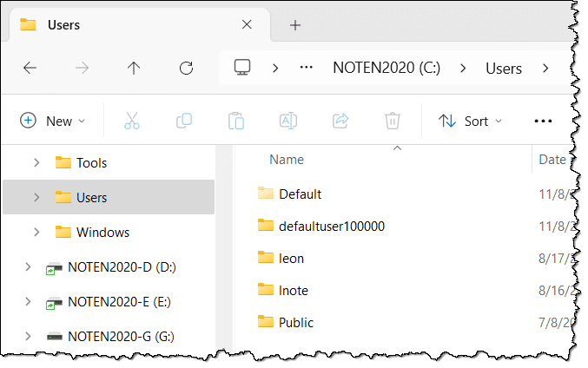Select NOTEN2020-G (G:) drive
Image resolution: width=588 pixels, height=368 pixels.
click(109, 336)
